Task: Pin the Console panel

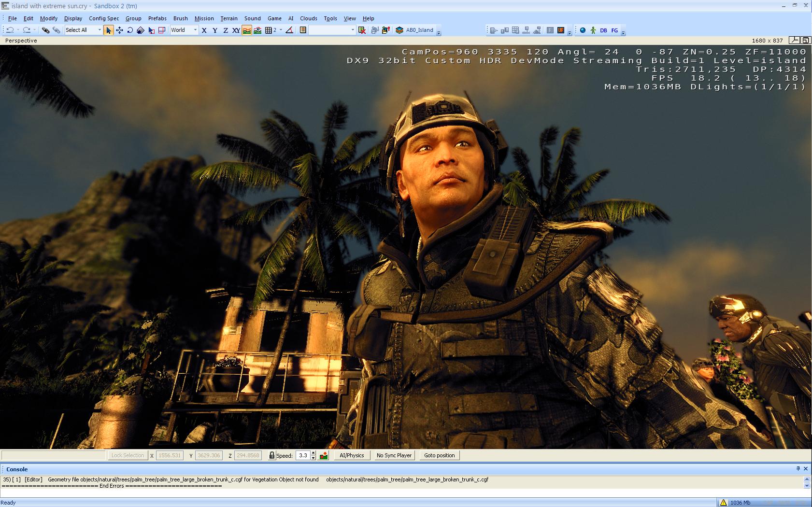Action: 798,469
